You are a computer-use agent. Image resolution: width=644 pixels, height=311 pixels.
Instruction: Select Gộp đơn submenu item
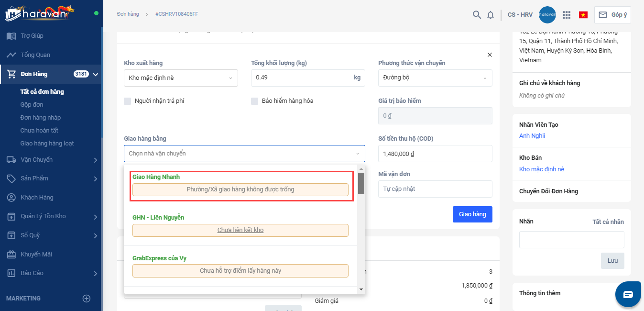(x=32, y=105)
